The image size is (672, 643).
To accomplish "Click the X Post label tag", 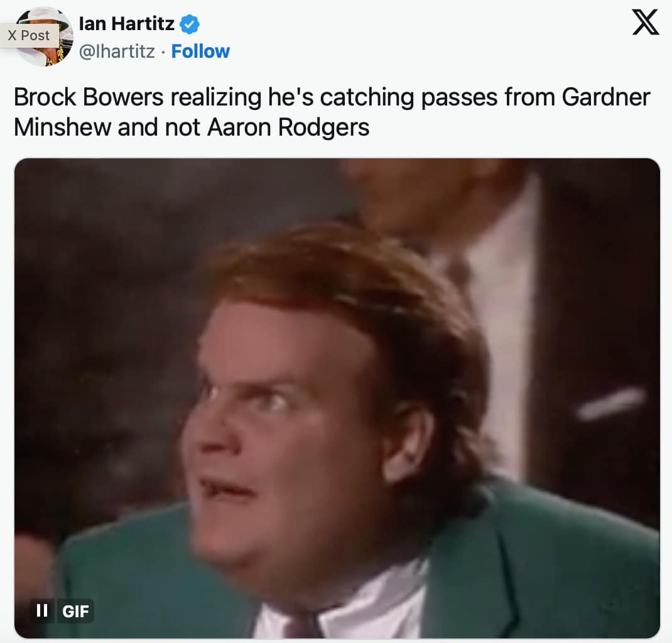I will pos(29,35).
